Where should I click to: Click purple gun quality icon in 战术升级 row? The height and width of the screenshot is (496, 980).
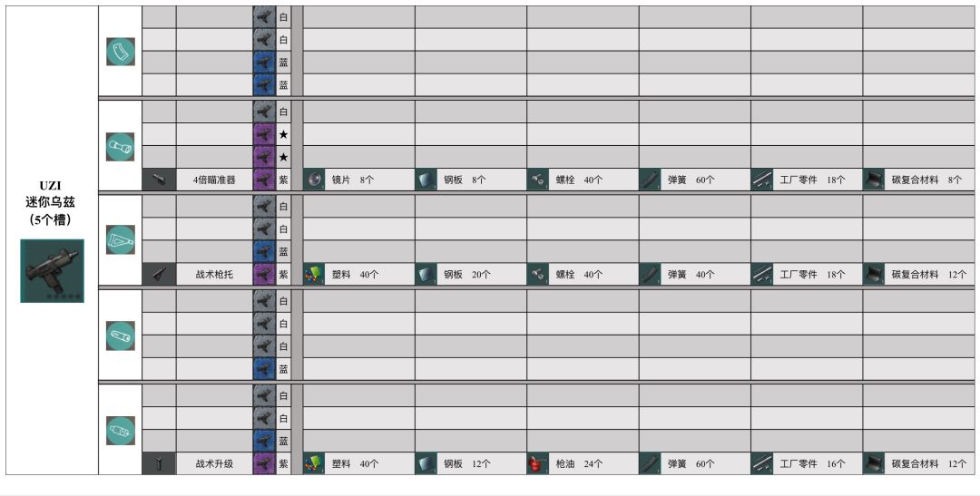(264, 464)
